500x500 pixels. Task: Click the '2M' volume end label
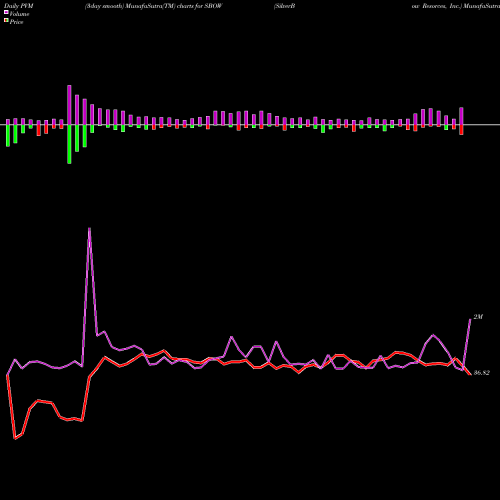[x=478, y=317]
